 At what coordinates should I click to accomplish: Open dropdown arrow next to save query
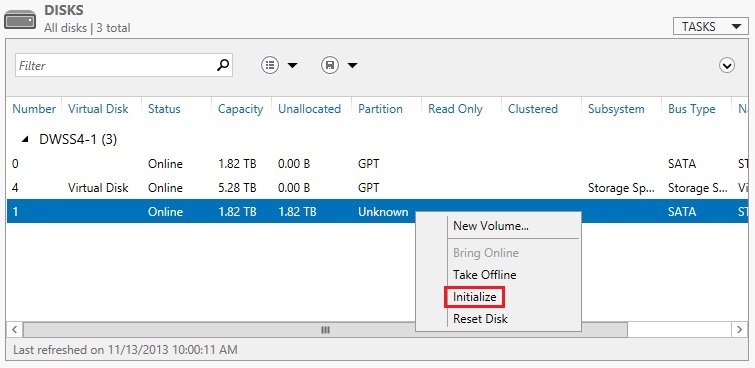[352, 66]
